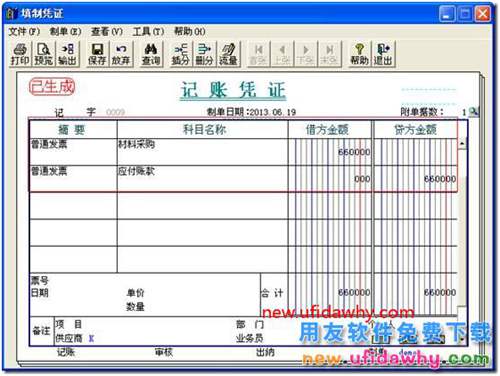500x376 pixels.
Task: Click 制单日期 value 2013.06.19
Action: click(x=273, y=112)
